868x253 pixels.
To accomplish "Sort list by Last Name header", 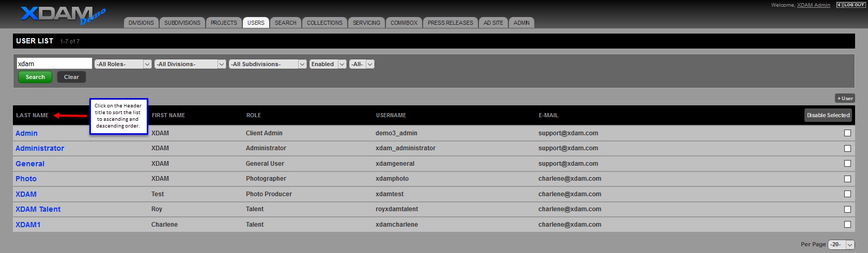I will [x=32, y=115].
